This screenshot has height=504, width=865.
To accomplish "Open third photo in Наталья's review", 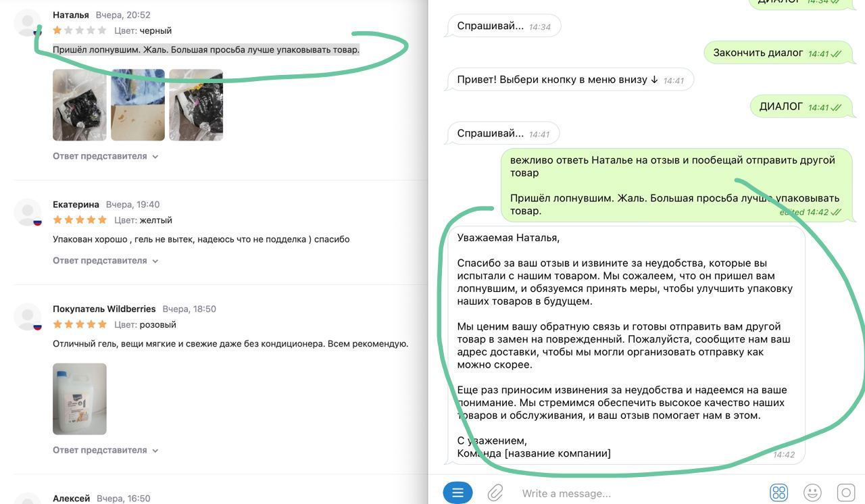I will (196, 105).
